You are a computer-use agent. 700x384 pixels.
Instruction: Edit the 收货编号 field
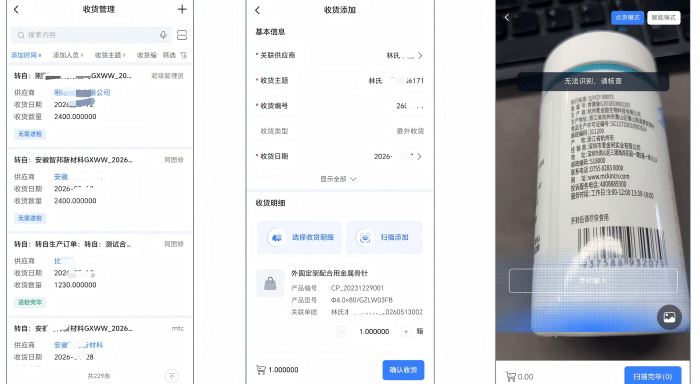tap(340, 106)
